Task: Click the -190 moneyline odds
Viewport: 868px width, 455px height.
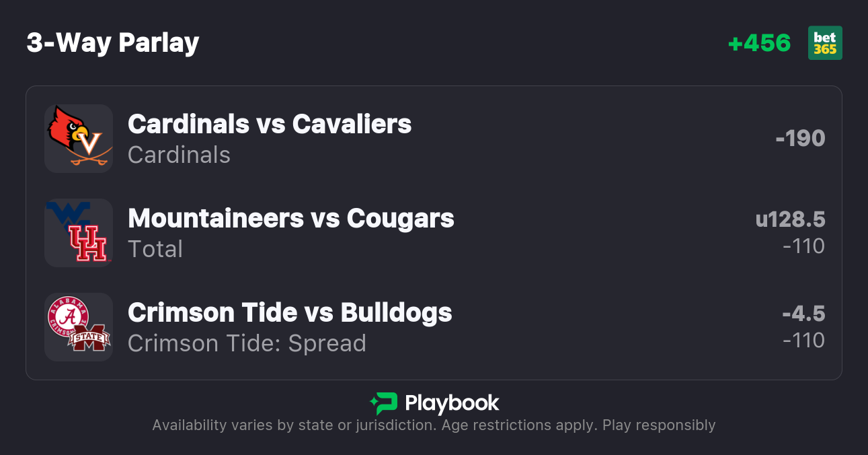Action: [800, 138]
